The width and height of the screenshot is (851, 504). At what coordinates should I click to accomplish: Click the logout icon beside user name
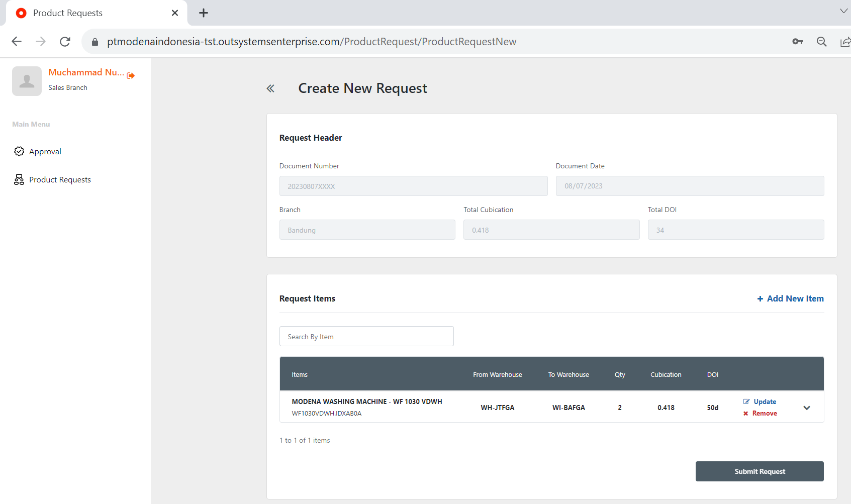tap(131, 75)
